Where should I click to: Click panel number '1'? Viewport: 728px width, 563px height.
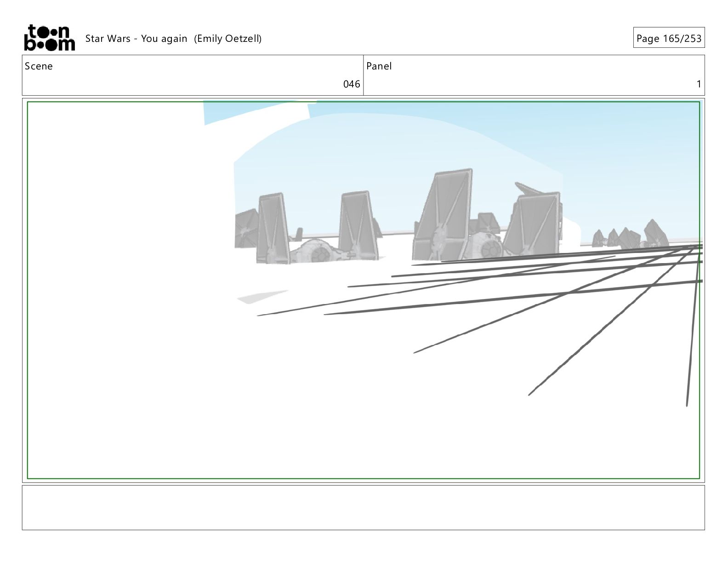pos(699,84)
